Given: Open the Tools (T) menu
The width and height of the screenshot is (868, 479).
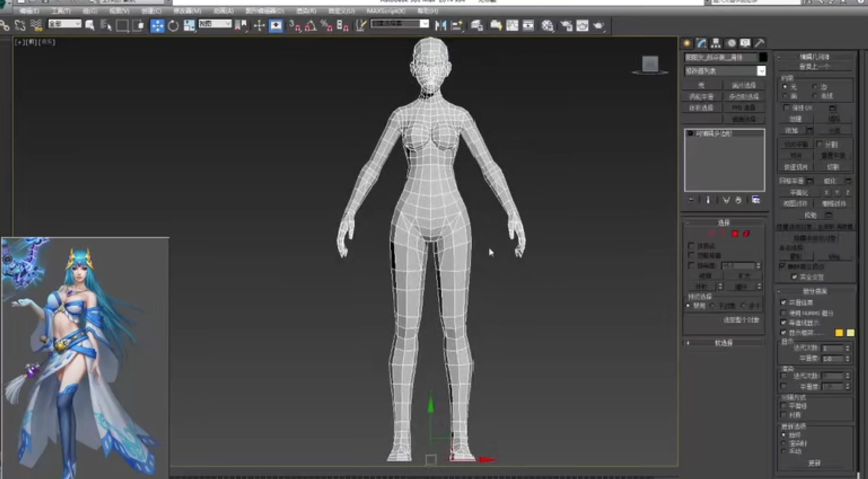Looking at the screenshot, I should tap(60, 12).
